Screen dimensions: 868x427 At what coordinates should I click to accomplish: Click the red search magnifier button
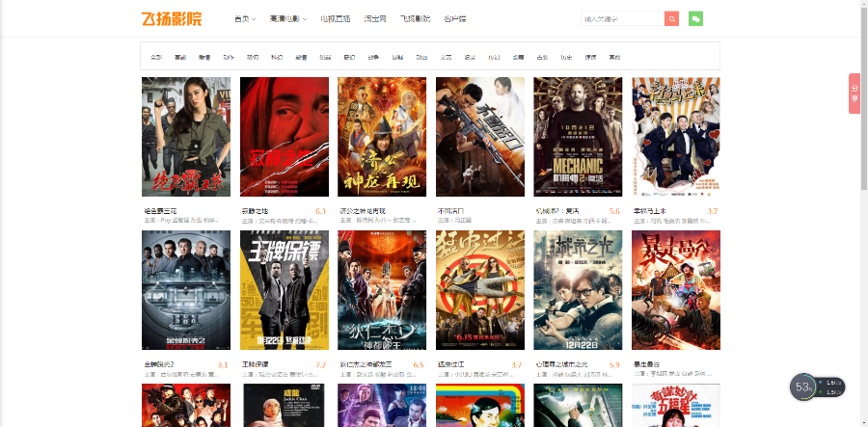click(x=671, y=19)
